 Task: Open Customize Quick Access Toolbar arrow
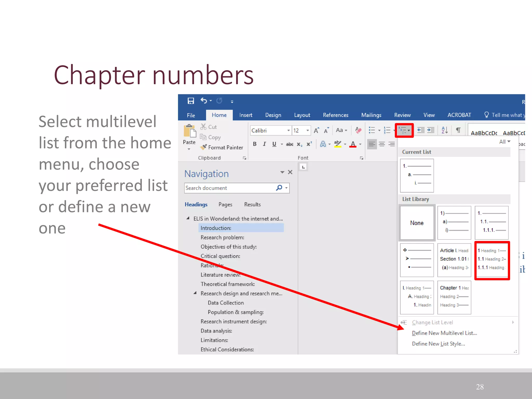tap(232, 102)
